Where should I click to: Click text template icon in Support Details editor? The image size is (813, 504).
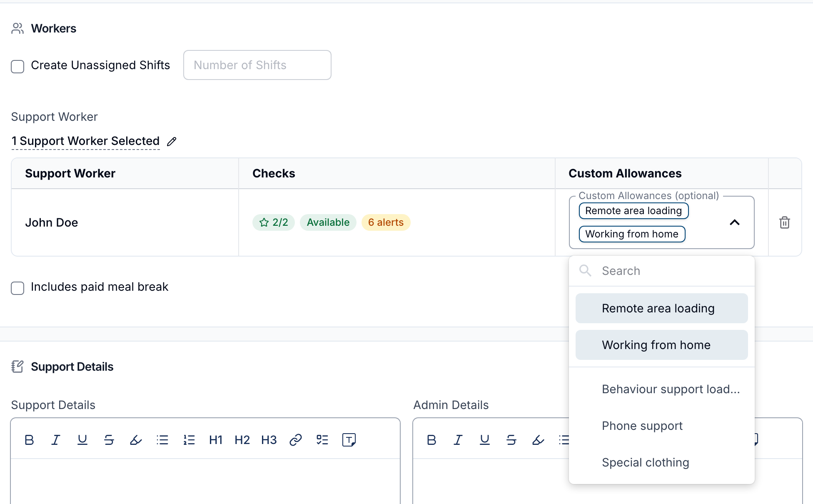[x=349, y=440]
